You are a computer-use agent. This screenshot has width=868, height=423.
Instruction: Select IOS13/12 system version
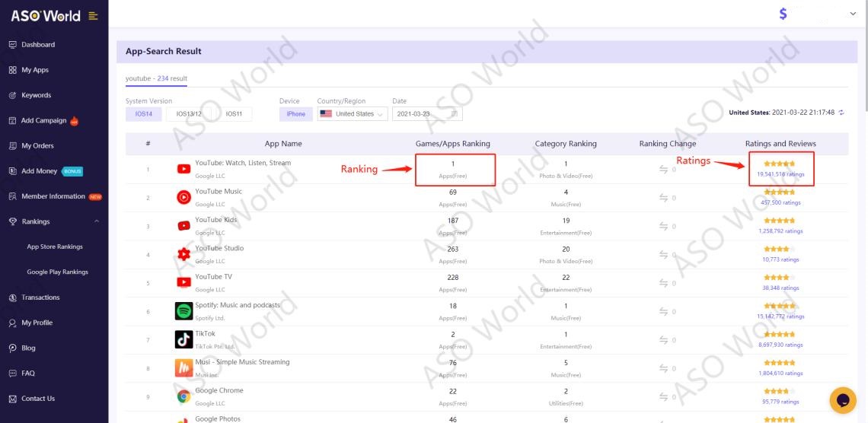(189, 114)
